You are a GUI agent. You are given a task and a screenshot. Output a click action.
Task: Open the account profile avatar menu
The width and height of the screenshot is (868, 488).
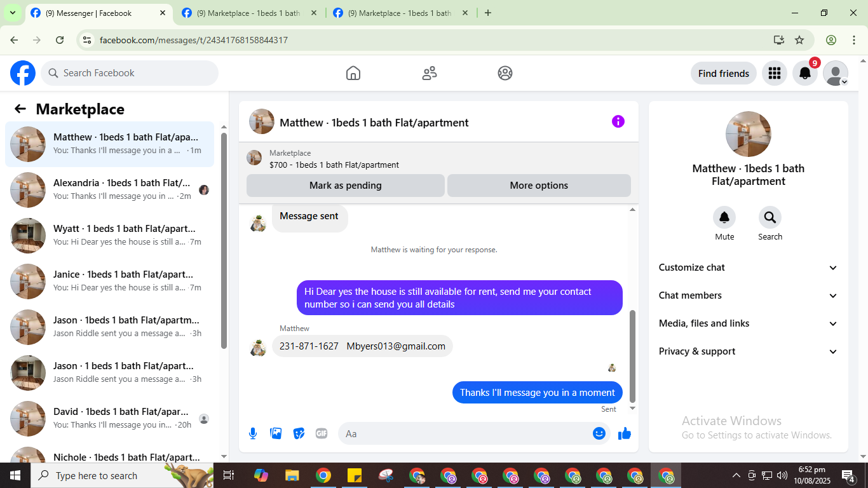(x=836, y=73)
